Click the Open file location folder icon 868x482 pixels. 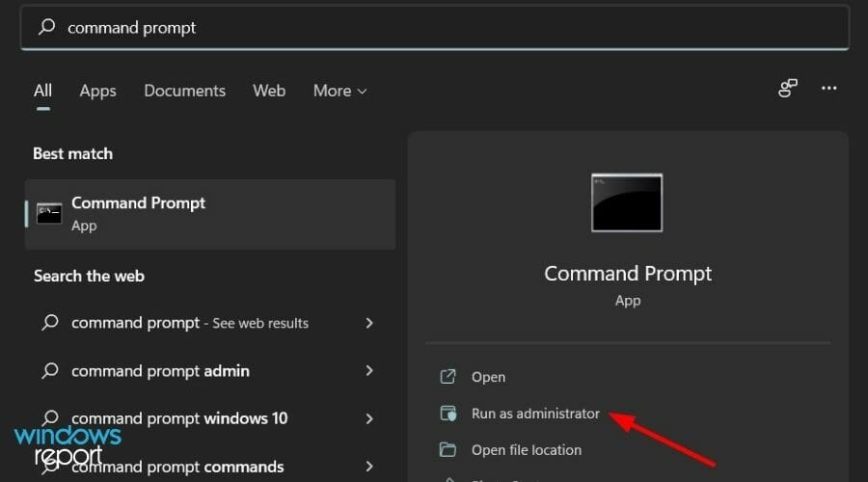pos(448,450)
